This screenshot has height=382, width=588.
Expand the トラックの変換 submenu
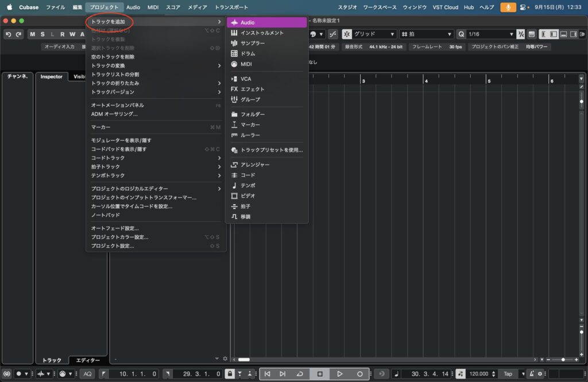click(x=155, y=65)
